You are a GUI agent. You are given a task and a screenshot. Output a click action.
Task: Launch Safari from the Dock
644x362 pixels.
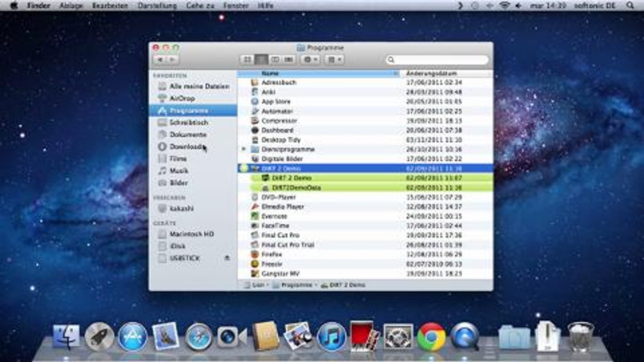pyautogui.click(x=199, y=336)
